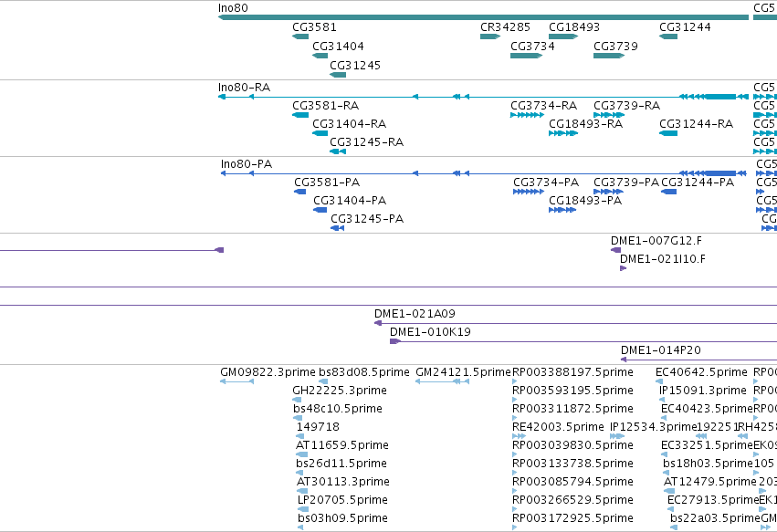Click the bs26d11.5prime EST

pos(299,473)
